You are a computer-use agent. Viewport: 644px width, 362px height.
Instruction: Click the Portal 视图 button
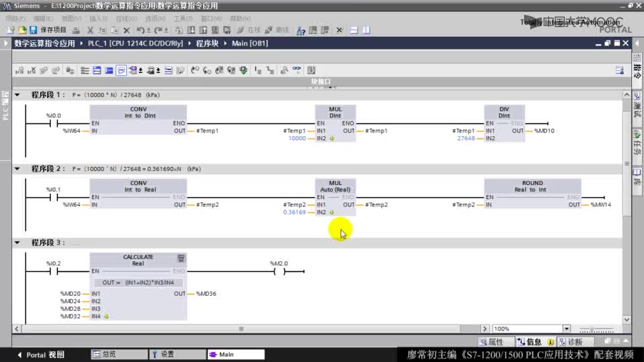tap(41, 355)
